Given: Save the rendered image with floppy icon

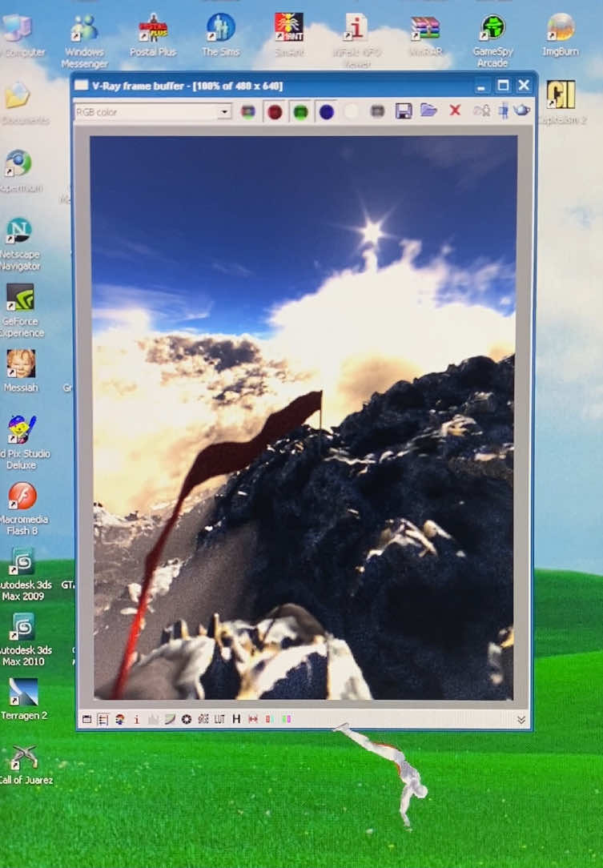Looking at the screenshot, I should click(404, 111).
